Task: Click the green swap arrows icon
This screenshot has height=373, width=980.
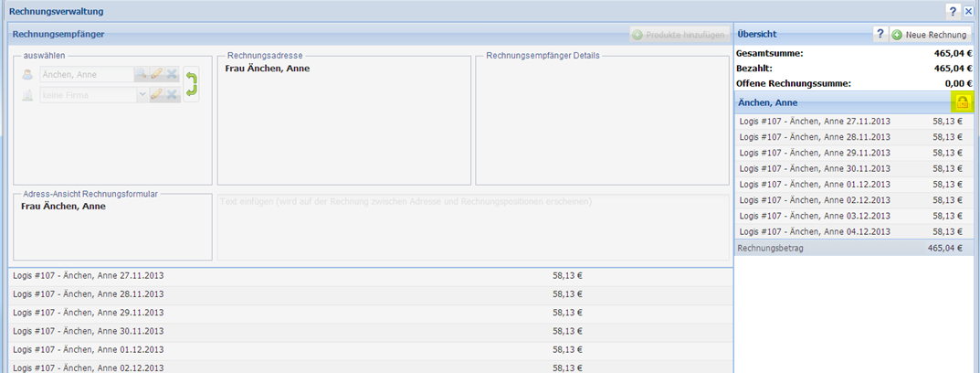Action: (x=191, y=84)
